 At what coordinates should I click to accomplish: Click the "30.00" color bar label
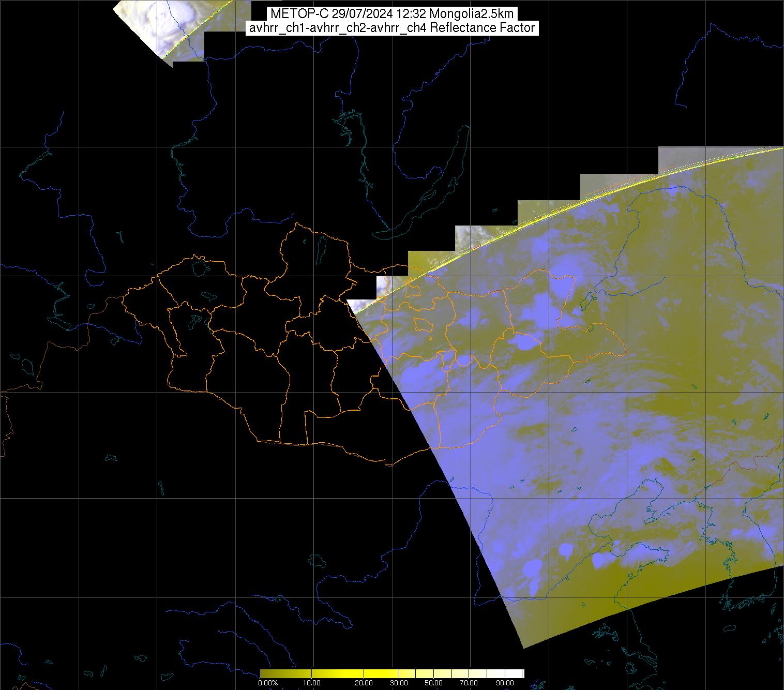399,683
